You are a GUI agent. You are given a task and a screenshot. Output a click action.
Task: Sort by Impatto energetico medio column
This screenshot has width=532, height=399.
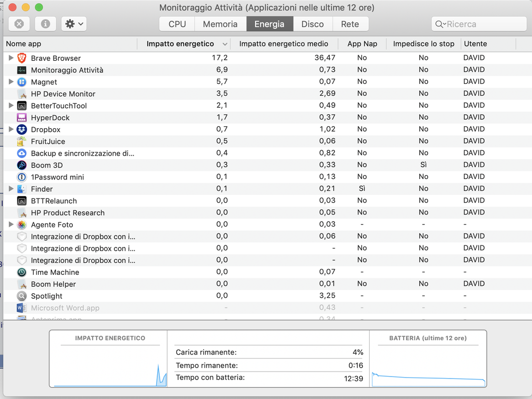click(x=284, y=44)
